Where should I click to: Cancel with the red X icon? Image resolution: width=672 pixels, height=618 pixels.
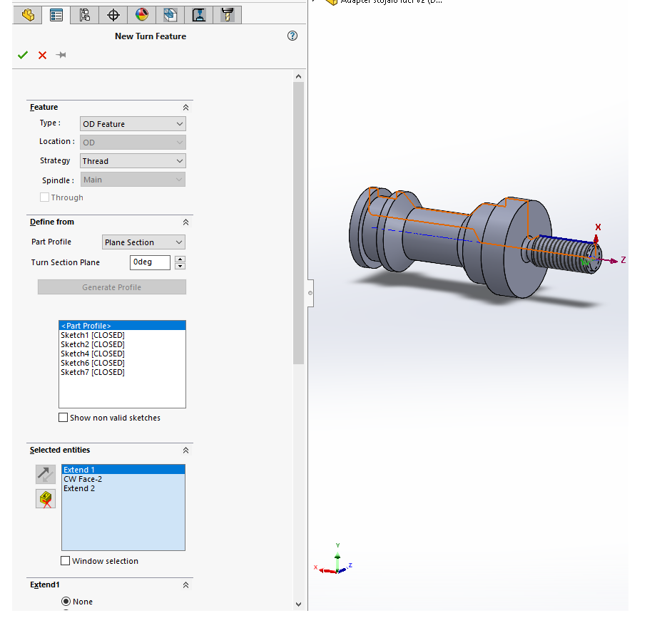click(42, 56)
